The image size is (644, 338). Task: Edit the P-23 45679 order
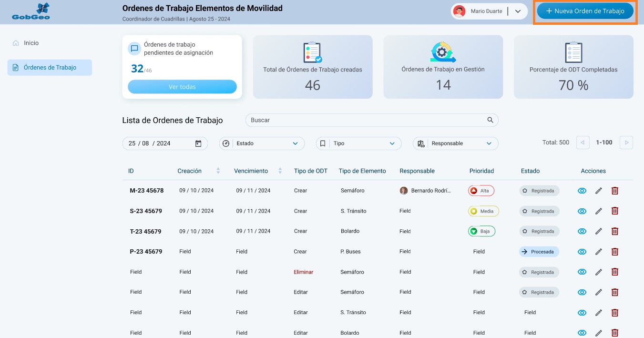tap(599, 252)
